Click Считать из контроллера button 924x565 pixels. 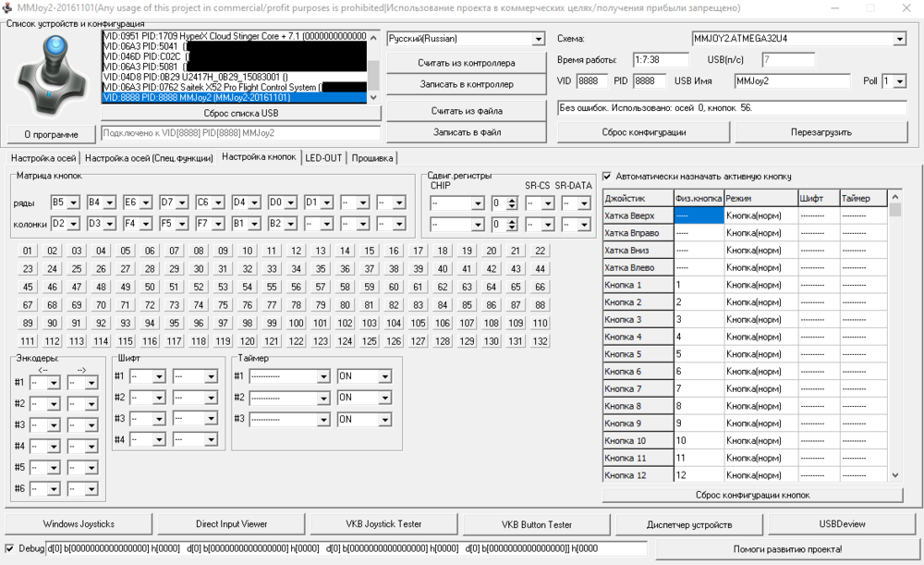point(466,63)
